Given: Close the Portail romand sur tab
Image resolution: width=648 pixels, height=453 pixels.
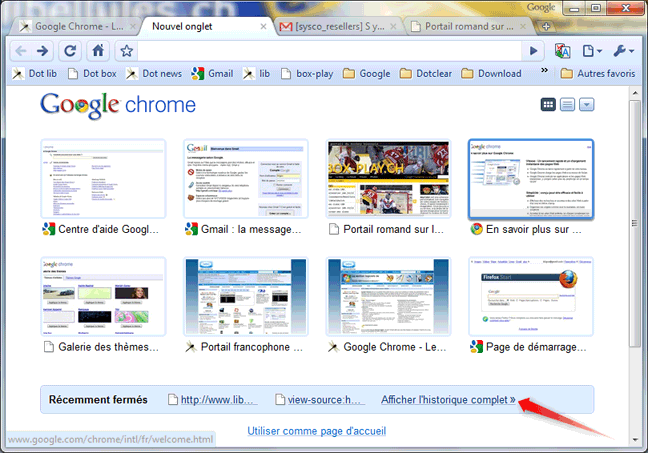Looking at the screenshot, I should (523, 26).
